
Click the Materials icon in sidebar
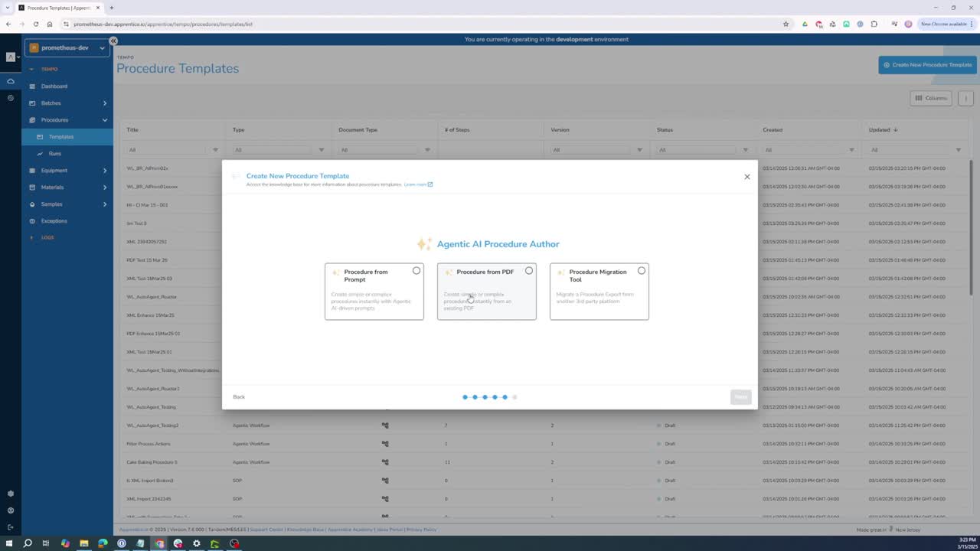(32, 187)
